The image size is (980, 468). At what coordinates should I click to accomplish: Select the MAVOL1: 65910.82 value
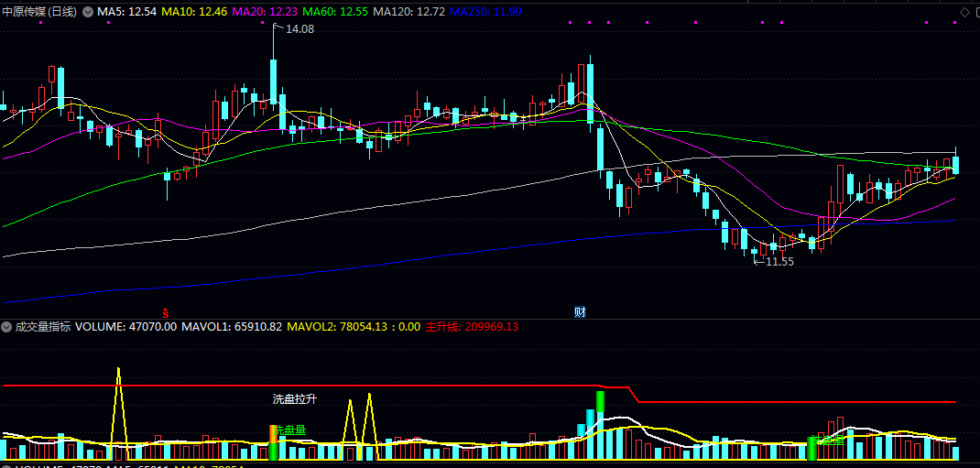point(231,327)
